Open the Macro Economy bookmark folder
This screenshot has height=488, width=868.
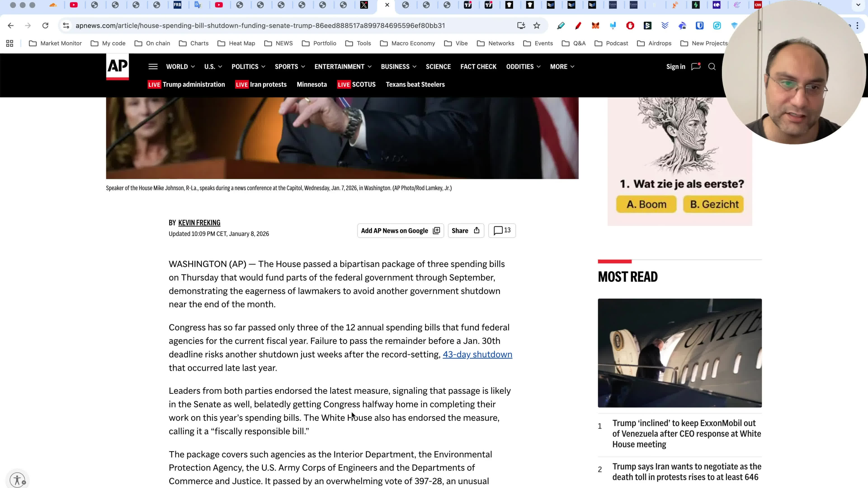[x=408, y=43]
